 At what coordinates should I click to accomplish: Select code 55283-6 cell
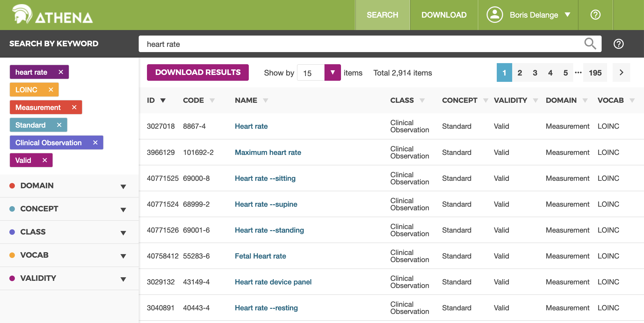point(197,256)
